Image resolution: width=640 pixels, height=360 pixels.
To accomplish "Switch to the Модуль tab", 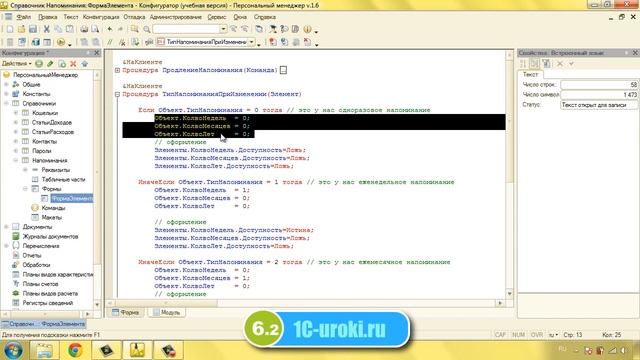I will pos(167,313).
